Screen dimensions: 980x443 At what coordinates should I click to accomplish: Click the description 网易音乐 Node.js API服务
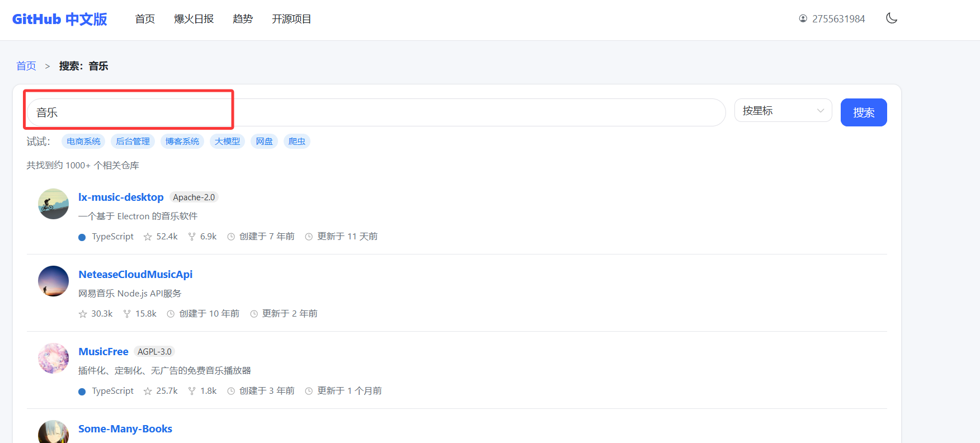coord(130,293)
